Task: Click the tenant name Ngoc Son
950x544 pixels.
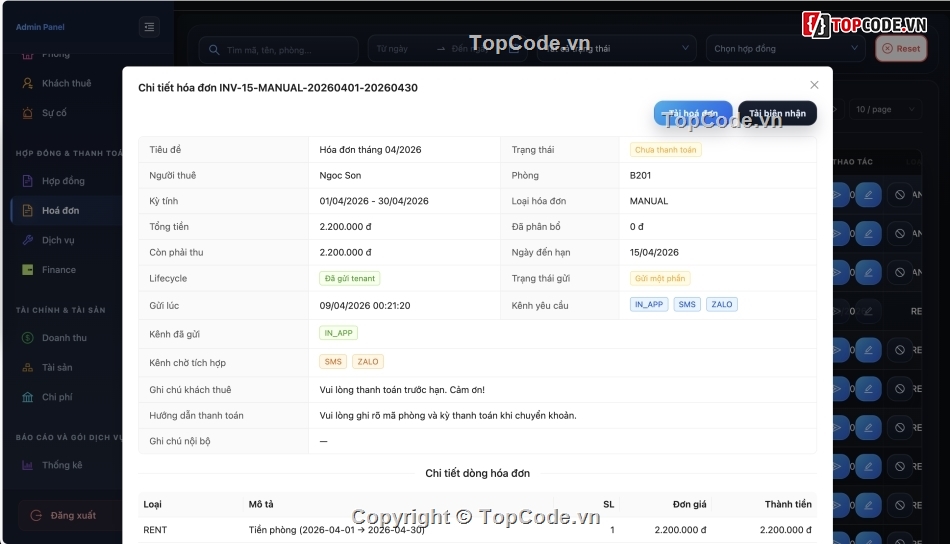Action: tap(340, 175)
